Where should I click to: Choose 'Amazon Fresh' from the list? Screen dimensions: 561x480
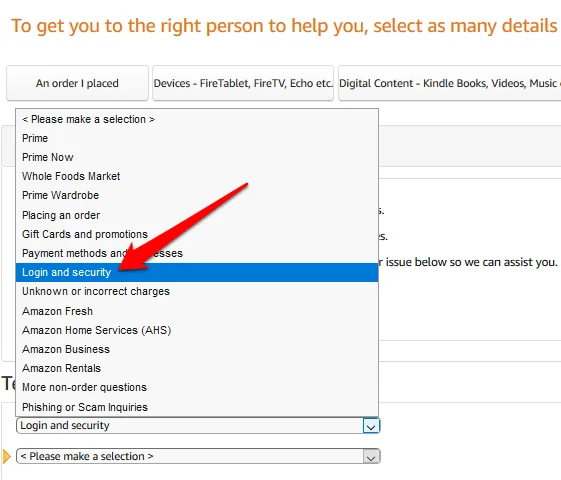[x=197, y=311]
